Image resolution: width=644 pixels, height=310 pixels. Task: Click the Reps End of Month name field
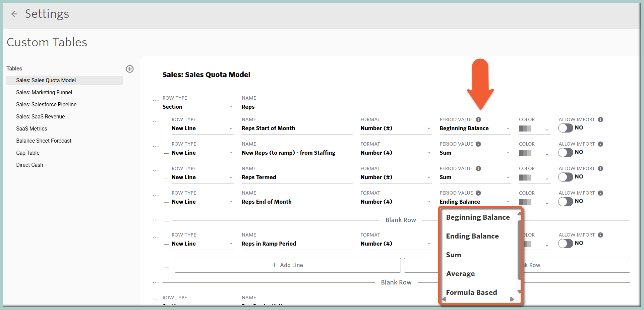point(296,202)
